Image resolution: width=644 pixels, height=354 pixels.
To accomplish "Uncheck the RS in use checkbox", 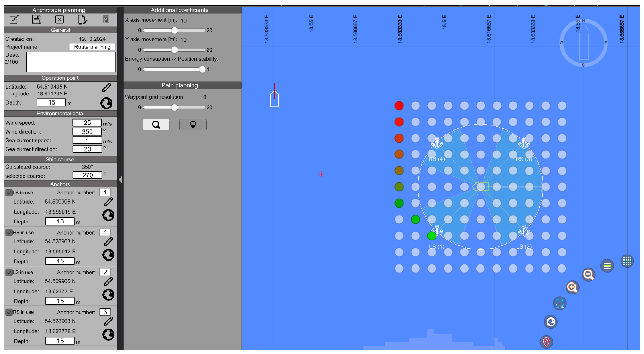I will coord(9,312).
